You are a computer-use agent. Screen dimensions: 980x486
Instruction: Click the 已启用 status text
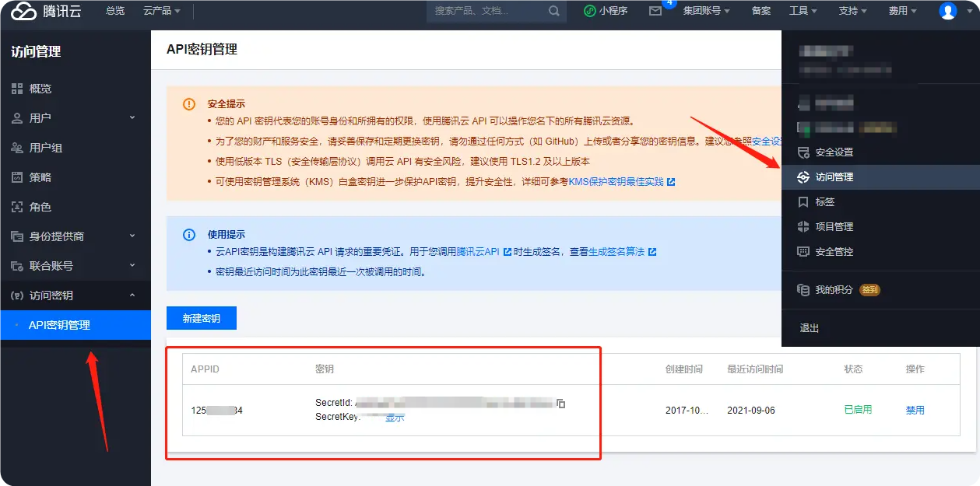(x=858, y=410)
